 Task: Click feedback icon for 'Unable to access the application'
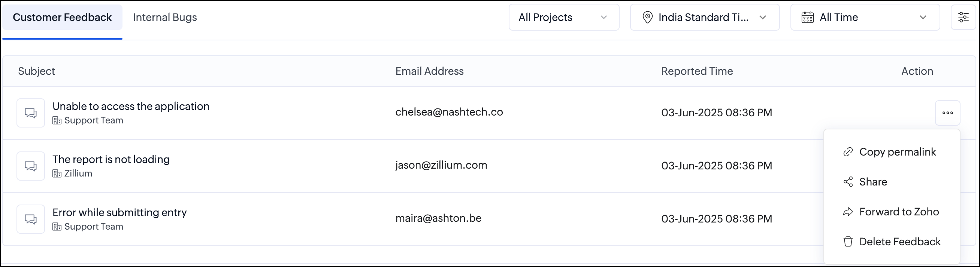(x=31, y=113)
